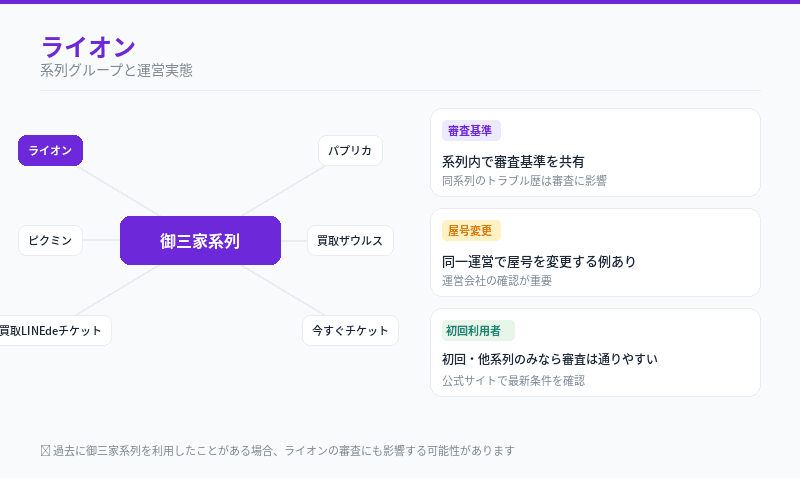The width and height of the screenshot is (800, 478).
Task: Click the heading 系列内で審査基準を共有
Action: [513, 162]
